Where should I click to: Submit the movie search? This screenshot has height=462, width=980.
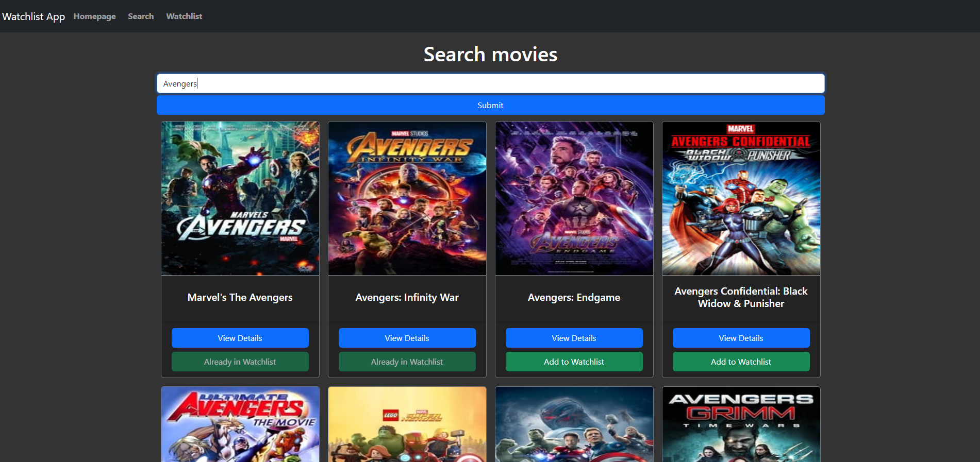coord(490,105)
